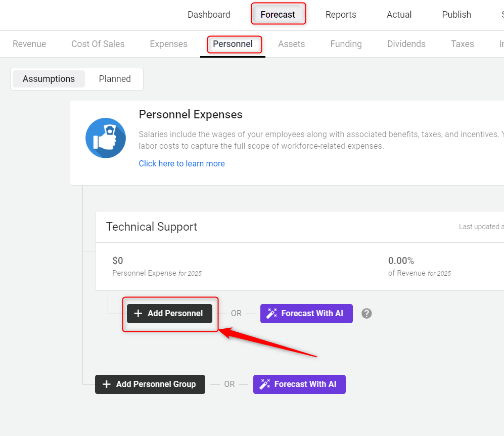Open the Forecast menu
The height and width of the screenshot is (436, 504).
(278, 15)
